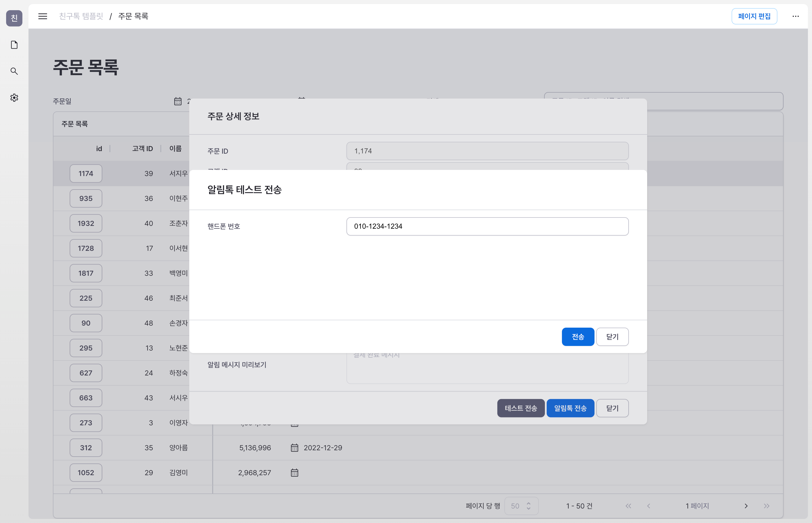Open the hamburger navigation menu
The image size is (812, 523).
(42, 16)
